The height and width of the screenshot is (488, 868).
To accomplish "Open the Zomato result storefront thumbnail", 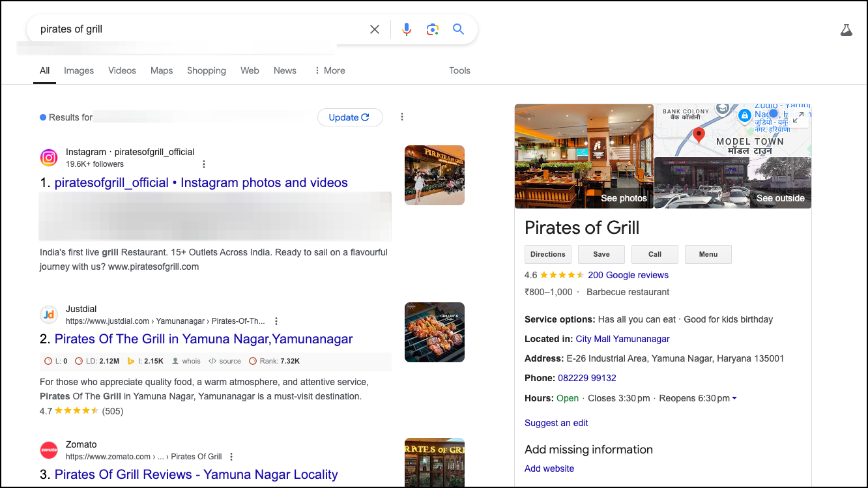I will [x=435, y=462].
